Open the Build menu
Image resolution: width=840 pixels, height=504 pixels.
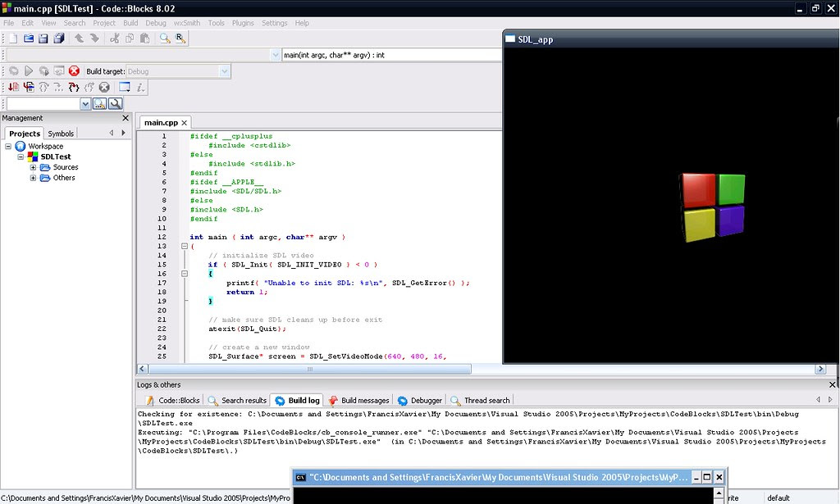click(x=130, y=23)
